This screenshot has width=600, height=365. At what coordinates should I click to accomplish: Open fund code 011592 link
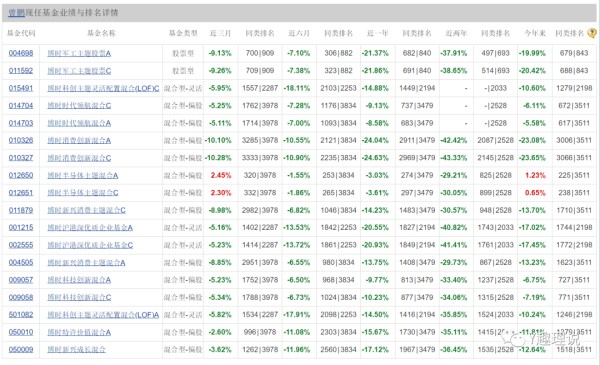click(21, 71)
